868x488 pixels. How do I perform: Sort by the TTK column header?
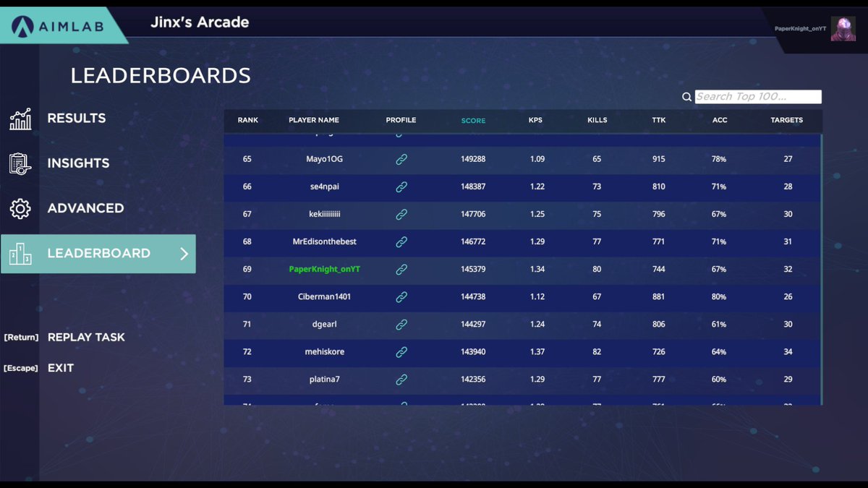click(658, 120)
